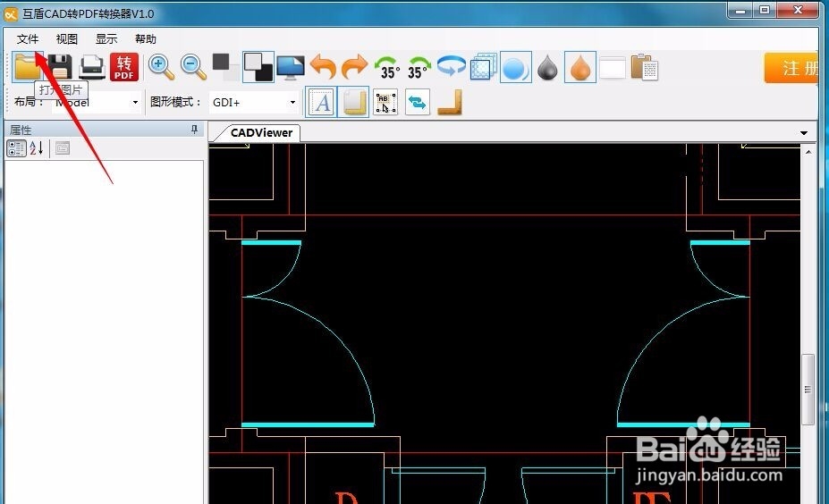
Task: Toggle the yellow sheet icon
Action: (354, 102)
